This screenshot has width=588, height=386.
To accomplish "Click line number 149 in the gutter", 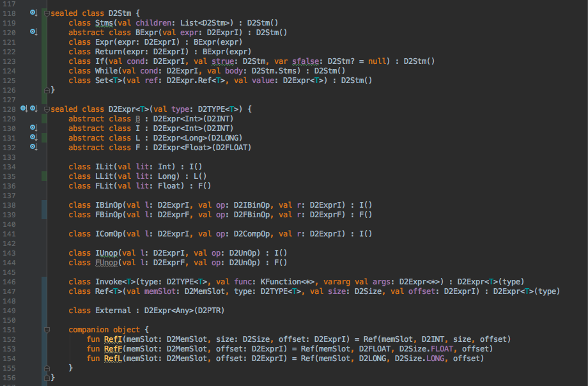I will (x=10, y=311).
